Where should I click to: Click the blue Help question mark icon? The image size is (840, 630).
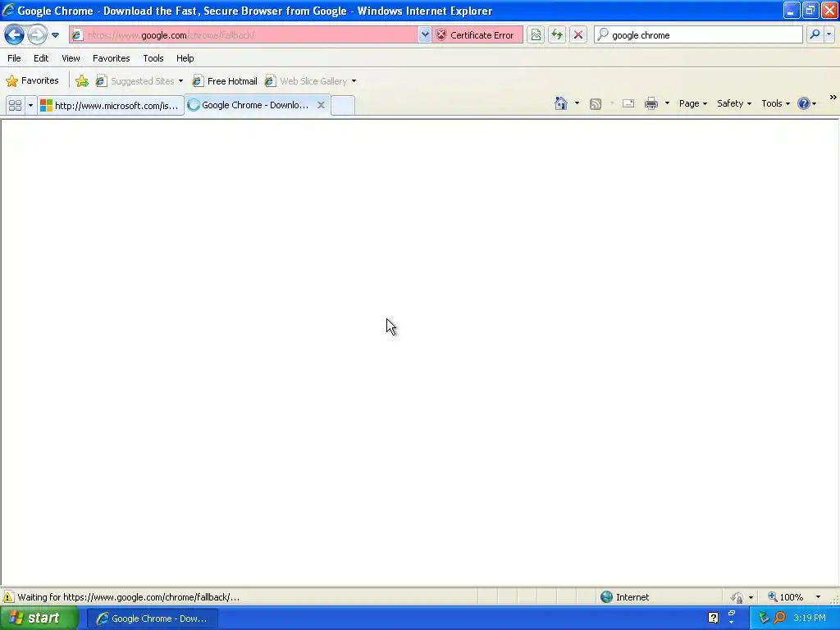click(804, 103)
